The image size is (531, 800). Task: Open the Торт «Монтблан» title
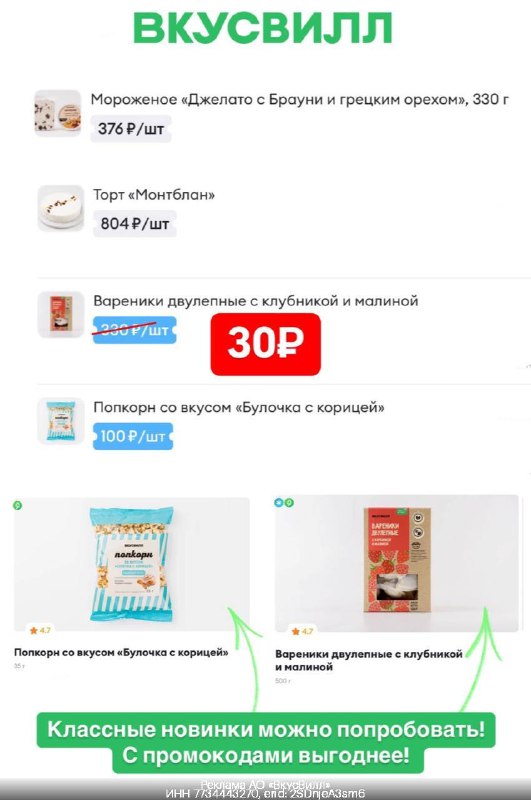pyautogui.click(x=154, y=194)
